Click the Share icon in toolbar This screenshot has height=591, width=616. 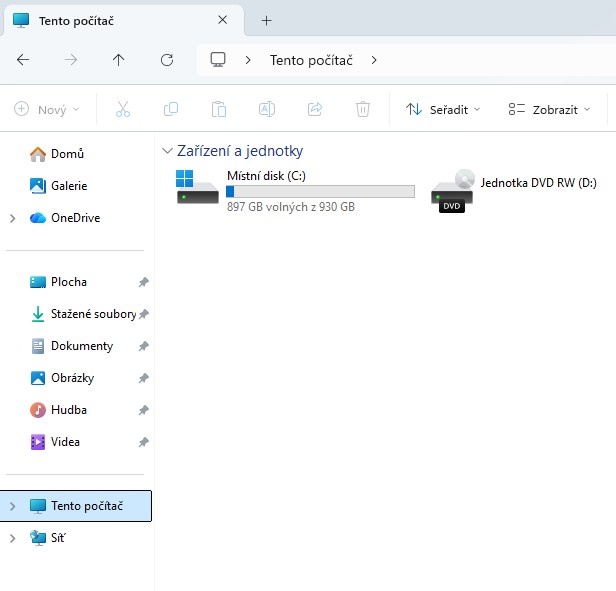pyautogui.click(x=315, y=109)
